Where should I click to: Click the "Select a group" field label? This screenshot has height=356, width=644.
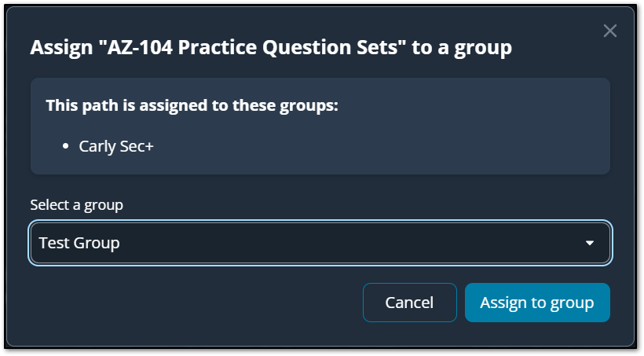coord(76,205)
